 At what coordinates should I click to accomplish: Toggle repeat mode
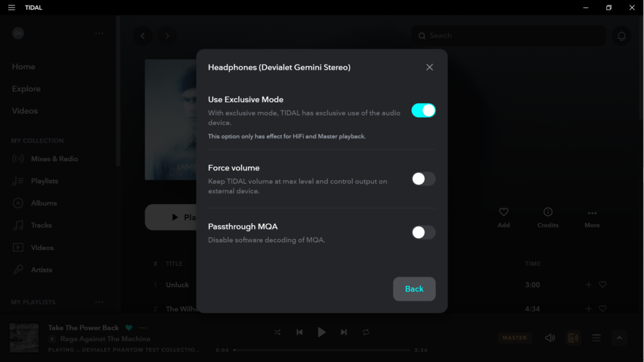coord(366,332)
